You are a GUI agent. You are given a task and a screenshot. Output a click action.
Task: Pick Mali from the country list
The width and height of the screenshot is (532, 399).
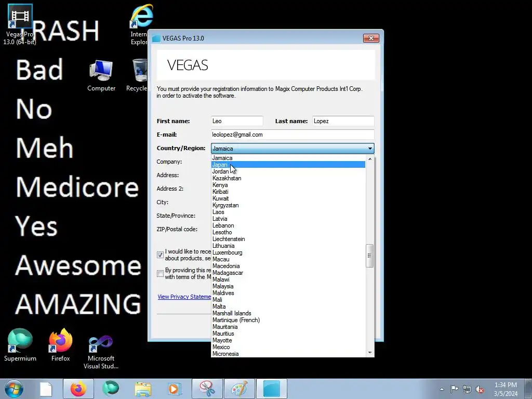click(x=288, y=300)
